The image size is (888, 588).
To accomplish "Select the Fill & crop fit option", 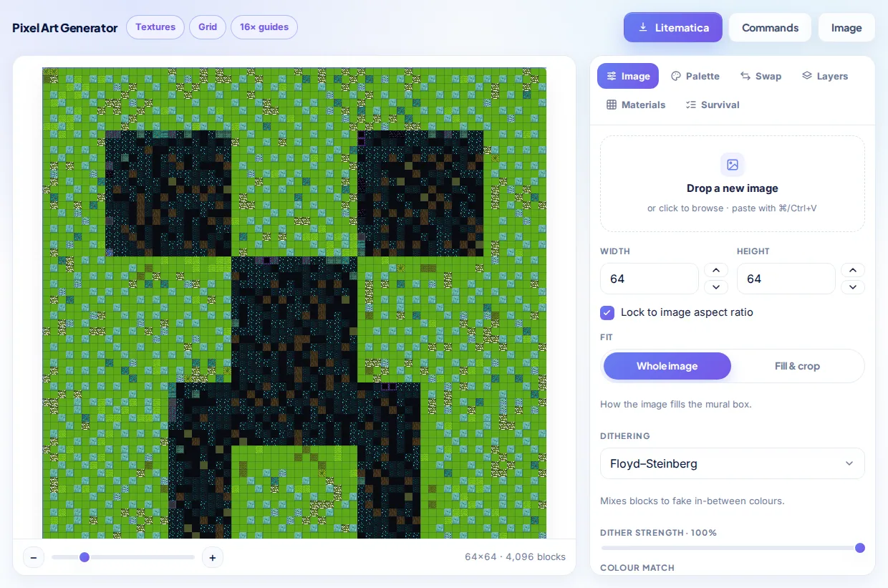I will 797,366.
